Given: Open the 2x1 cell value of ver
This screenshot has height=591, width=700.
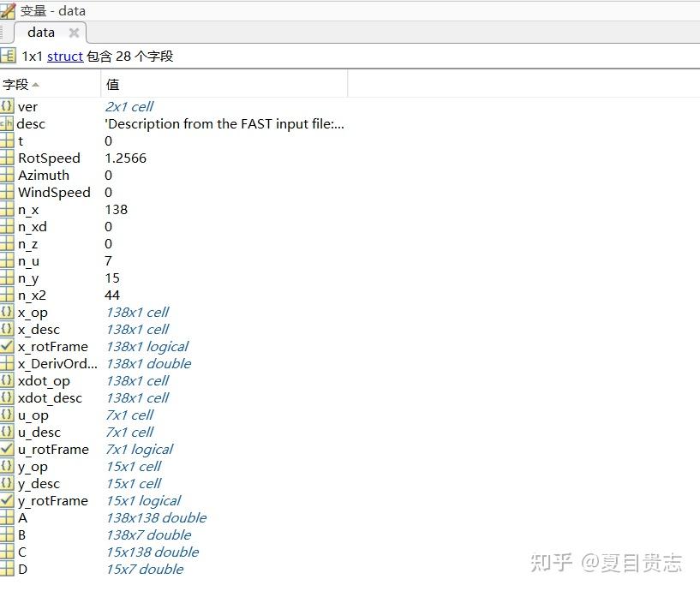Looking at the screenshot, I should tap(129, 106).
